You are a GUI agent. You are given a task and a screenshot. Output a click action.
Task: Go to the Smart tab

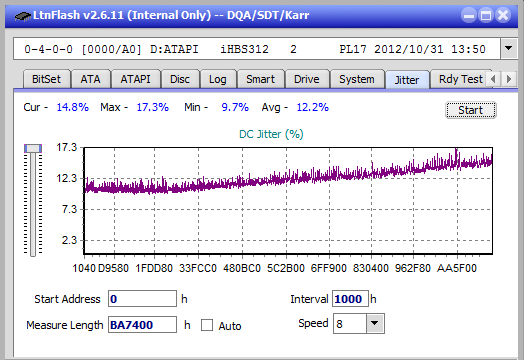click(x=260, y=79)
